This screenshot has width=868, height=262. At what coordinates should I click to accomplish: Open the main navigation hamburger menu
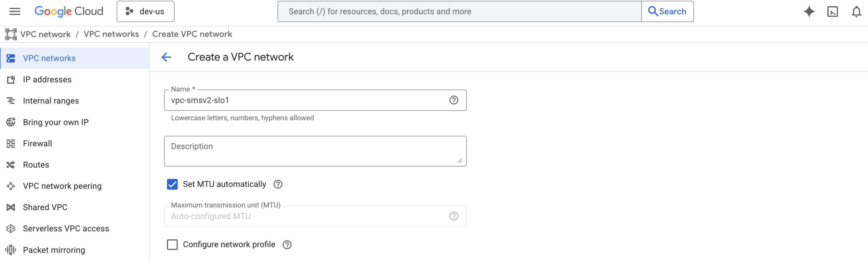[x=15, y=12]
